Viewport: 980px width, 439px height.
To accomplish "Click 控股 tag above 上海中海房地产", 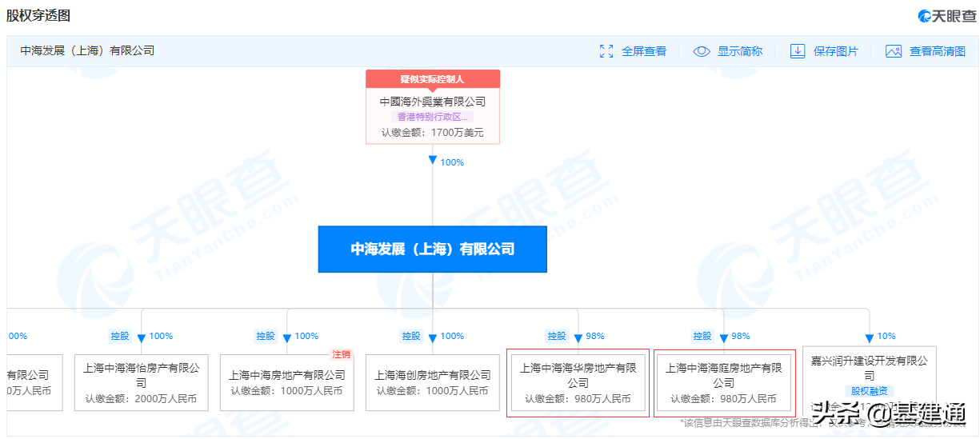I will point(266,336).
